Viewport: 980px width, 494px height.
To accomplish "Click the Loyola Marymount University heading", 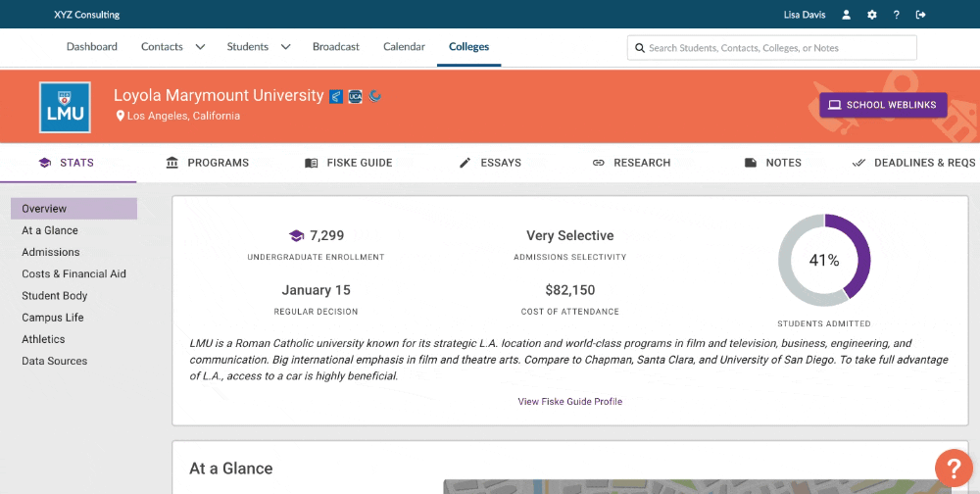I will [x=219, y=96].
